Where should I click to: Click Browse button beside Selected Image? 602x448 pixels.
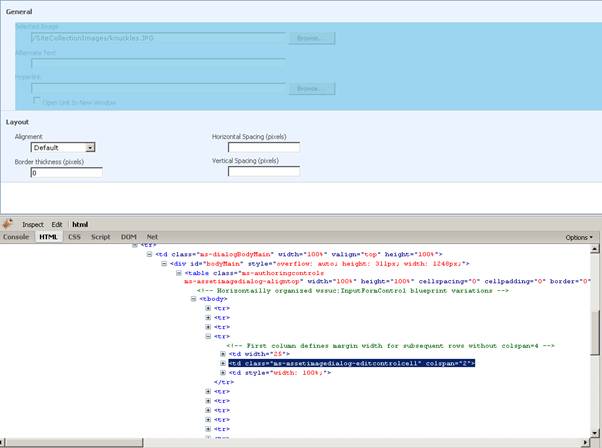coord(311,38)
